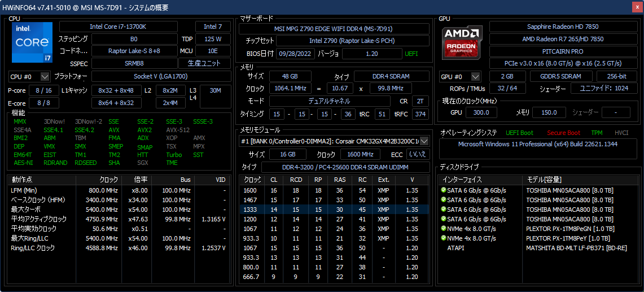644x292 pixels.
Task: Click green check icon for PLEXTOR PX-1TM8PeGN
Action: click(443, 229)
